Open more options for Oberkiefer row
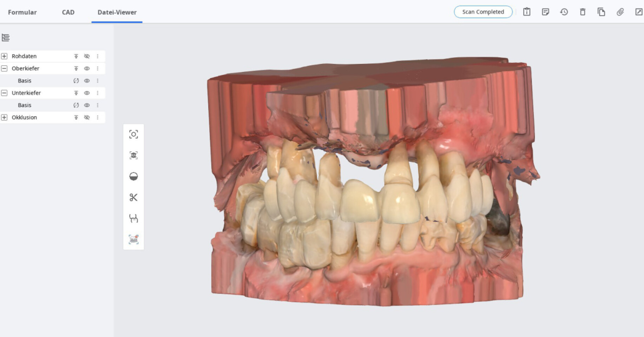This screenshot has width=644, height=337. coord(98,68)
